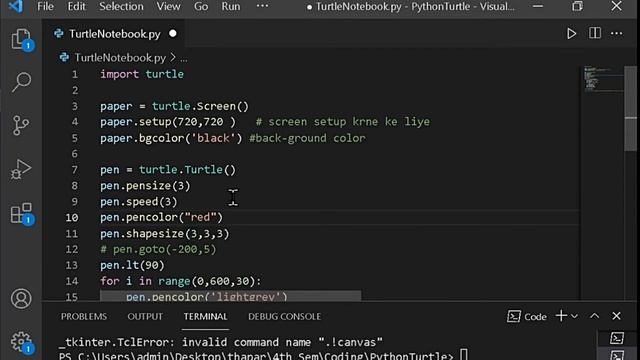The width and height of the screenshot is (640, 360).
Task: Maximize the panel with the up chevron
Action: point(595,316)
